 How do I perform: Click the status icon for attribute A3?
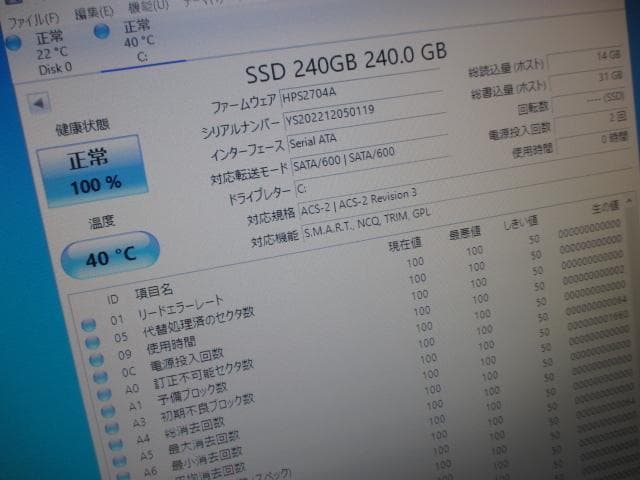coord(112,428)
